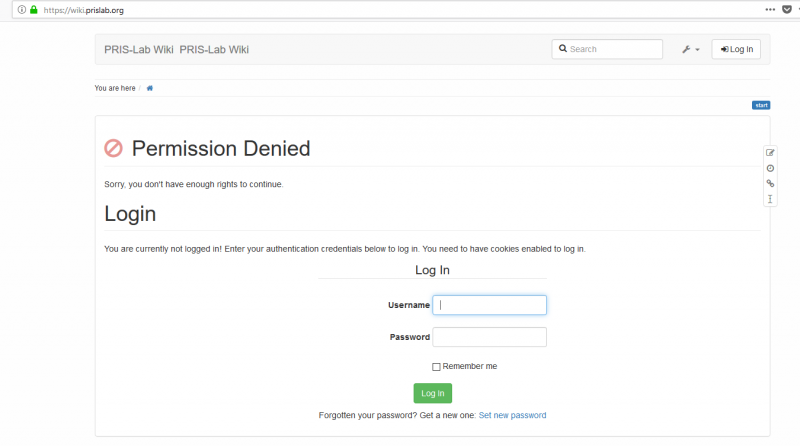
Task: Click into the Password field
Action: tap(490, 337)
